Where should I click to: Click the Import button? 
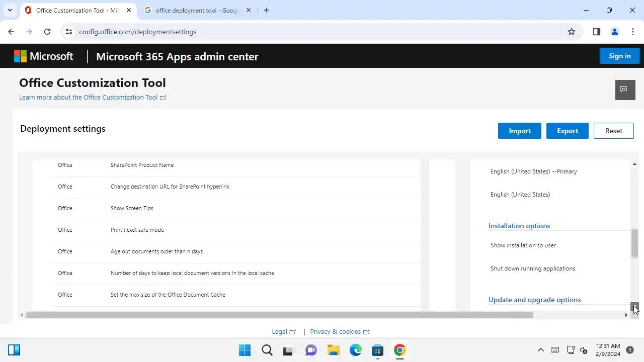coord(520,131)
